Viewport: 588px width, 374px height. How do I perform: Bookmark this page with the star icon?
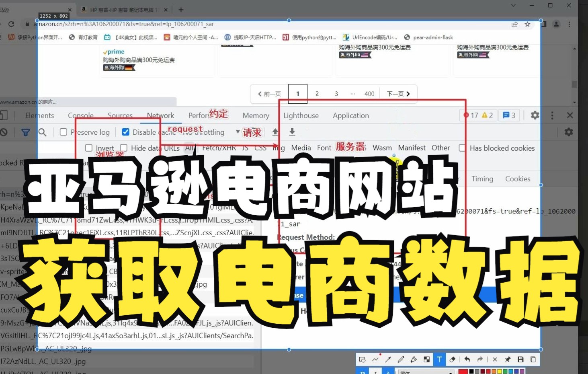[x=527, y=24]
